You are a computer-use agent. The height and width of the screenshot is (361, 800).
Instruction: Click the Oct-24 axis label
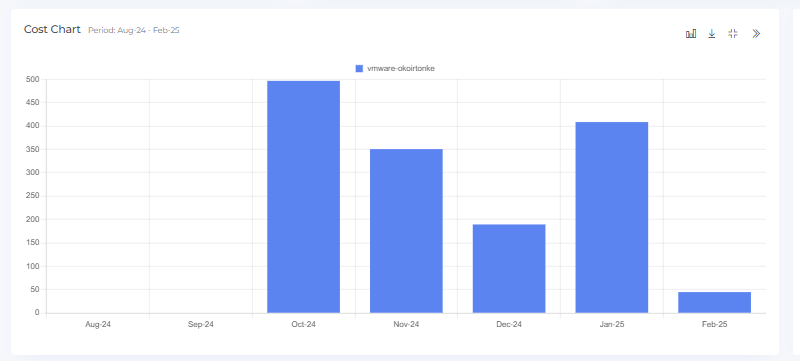304,324
